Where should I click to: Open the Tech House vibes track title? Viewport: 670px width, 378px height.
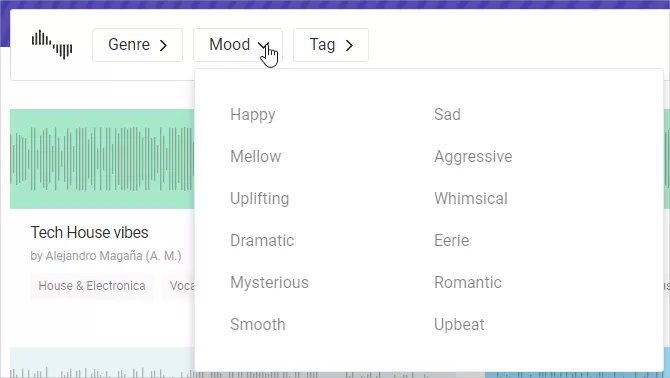coord(89,232)
